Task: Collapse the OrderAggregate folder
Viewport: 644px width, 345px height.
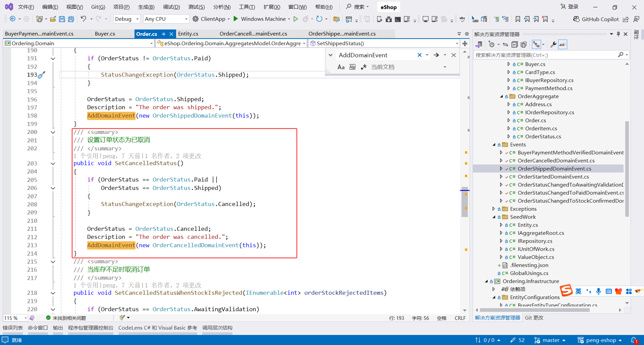Action: click(501, 96)
